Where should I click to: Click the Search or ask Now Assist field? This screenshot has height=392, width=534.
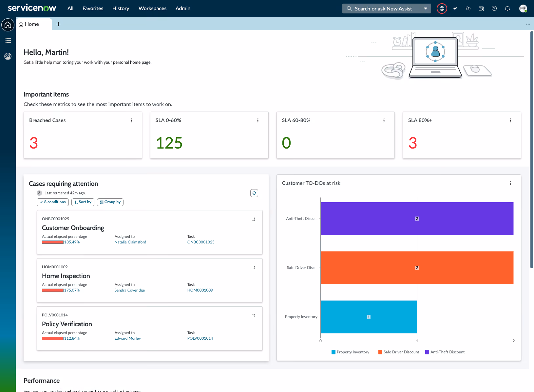[x=381, y=9]
